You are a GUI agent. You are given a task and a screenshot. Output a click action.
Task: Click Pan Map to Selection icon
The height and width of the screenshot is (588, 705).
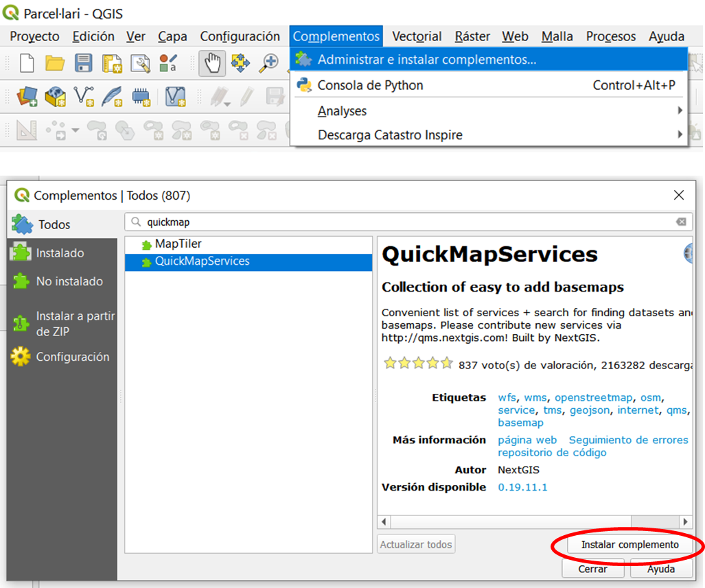pos(240,63)
